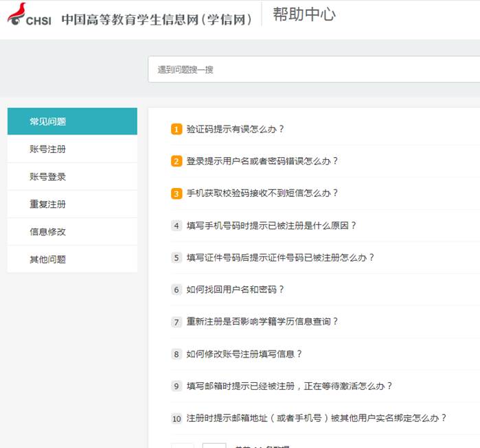Viewport: 480px width, 448px height.
Task: Open question 手机获取校验码接收不到短信怎么办？
Action: click(x=262, y=193)
